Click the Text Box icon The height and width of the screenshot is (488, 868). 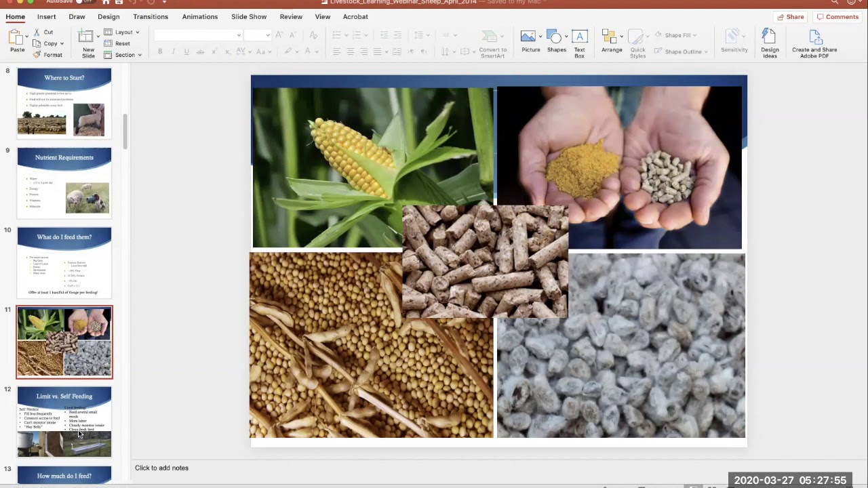coord(580,37)
